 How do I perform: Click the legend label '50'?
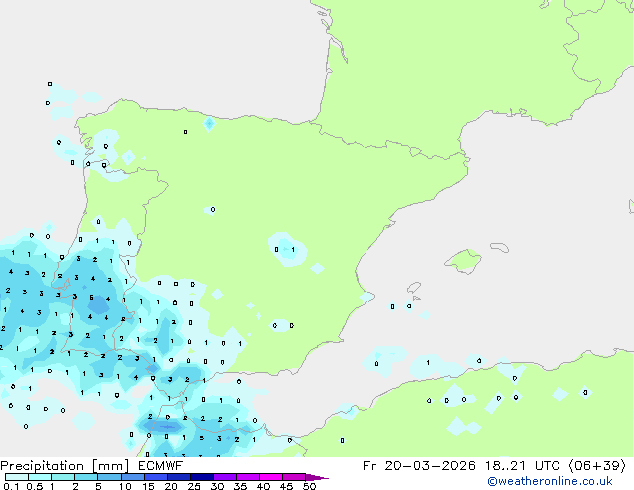(309, 486)
